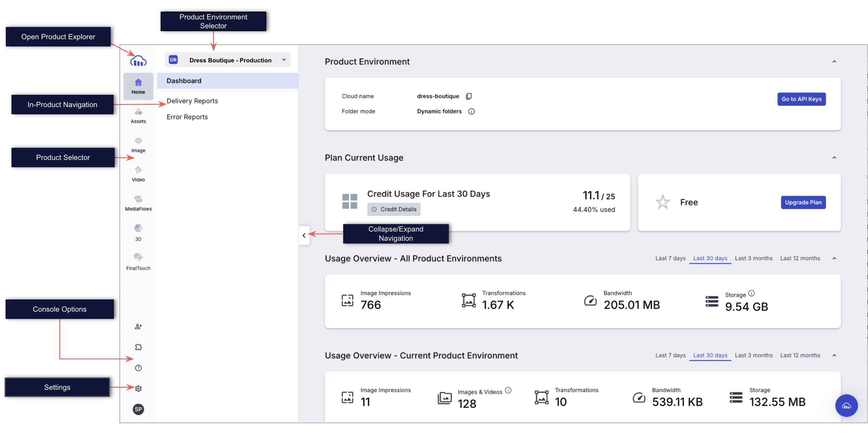This screenshot has width=868, height=444.
Task: Open Delivery Reports in navigation
Action: (x=192, y=101)
